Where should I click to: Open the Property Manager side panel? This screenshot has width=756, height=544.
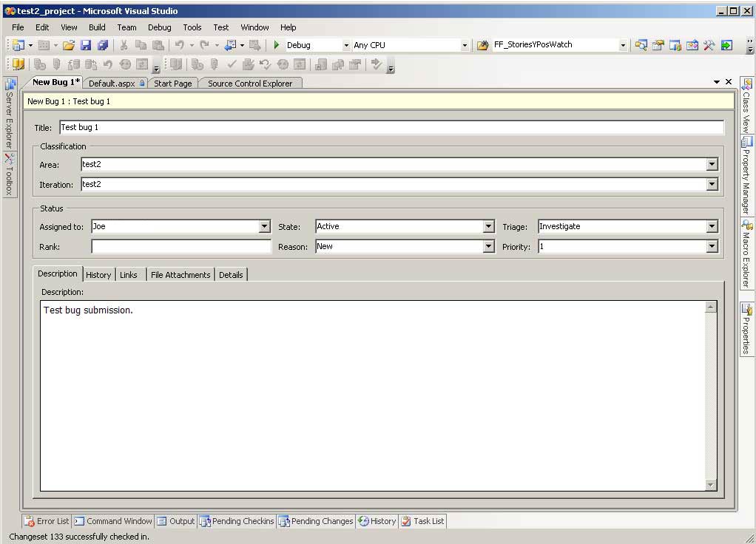pos(746,176)
